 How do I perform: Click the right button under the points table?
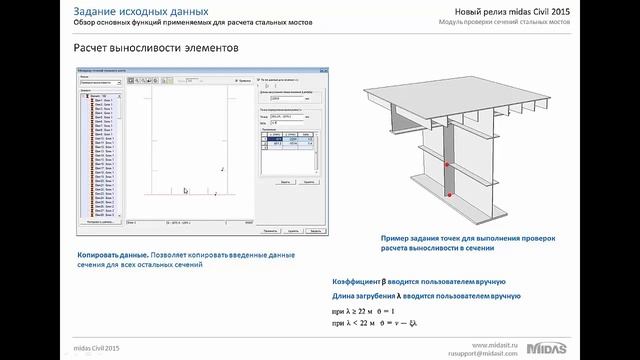point(309,182)
